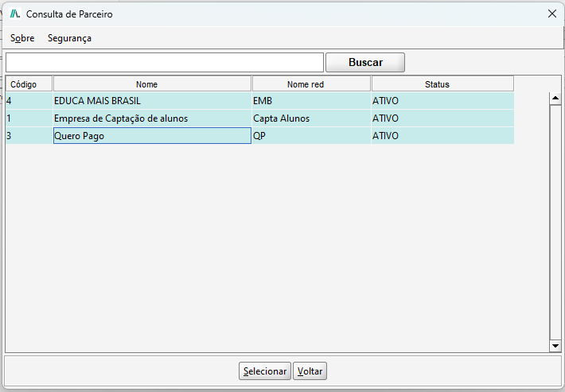Click the Buscar button
Screen dimensions: 565x392
pos(365,63)
